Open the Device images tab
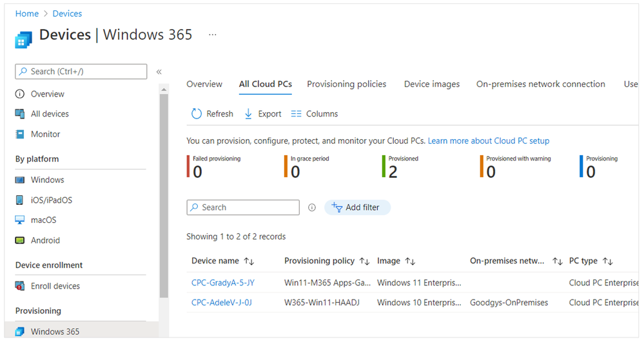Viewport: 644px width, 342px height. [432, 84]
